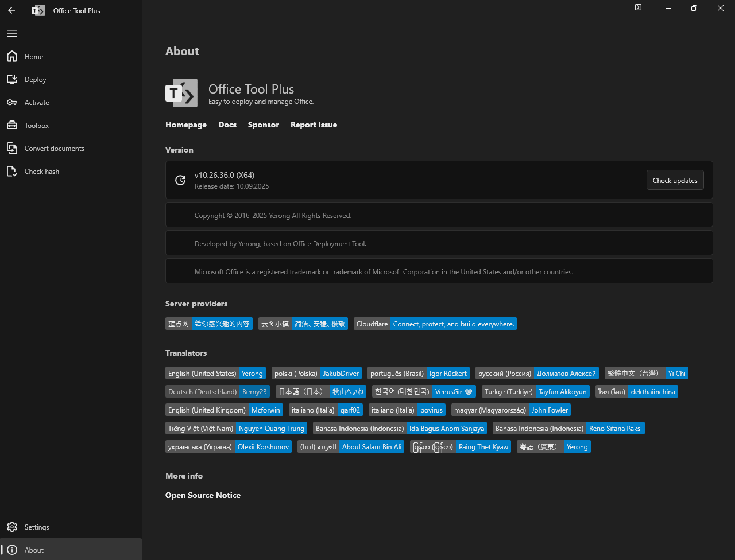
Task: Click the Tiếng Việt Nguyen Quang Trung badge
Action: (x=236, y=429)
